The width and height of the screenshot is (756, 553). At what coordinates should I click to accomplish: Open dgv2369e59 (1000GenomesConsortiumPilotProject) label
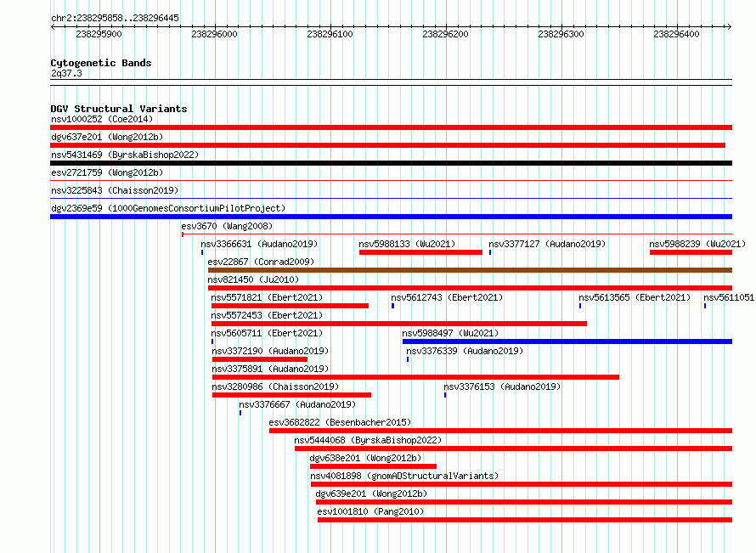point(168,208)
